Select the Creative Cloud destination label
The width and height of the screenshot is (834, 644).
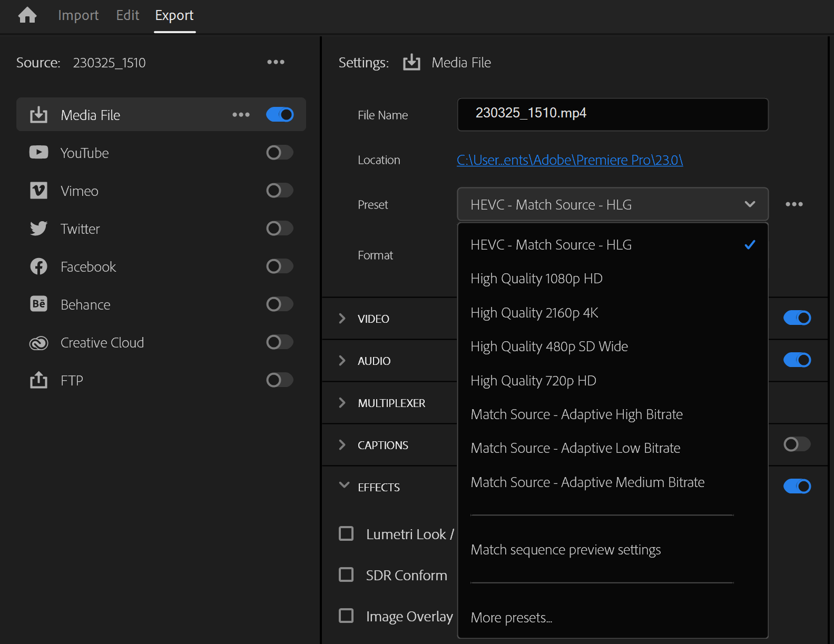[x=102, y=343]
